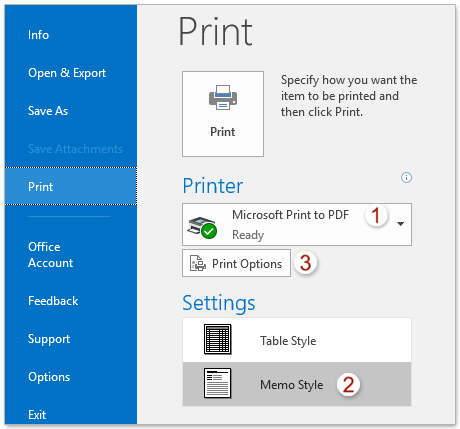This screenshot has height=429, width=460.
Task: Click the Table Style grid icon
Action: click(x=217, y=339)
